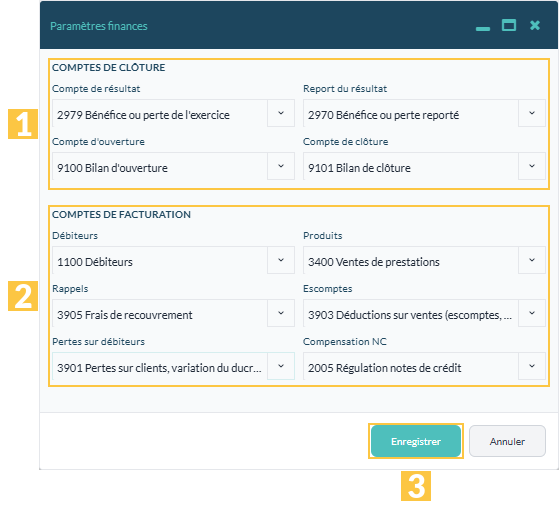Click the Rappels field label
Viewport: 559px width, 509px height.
click(x=70, y=289)
